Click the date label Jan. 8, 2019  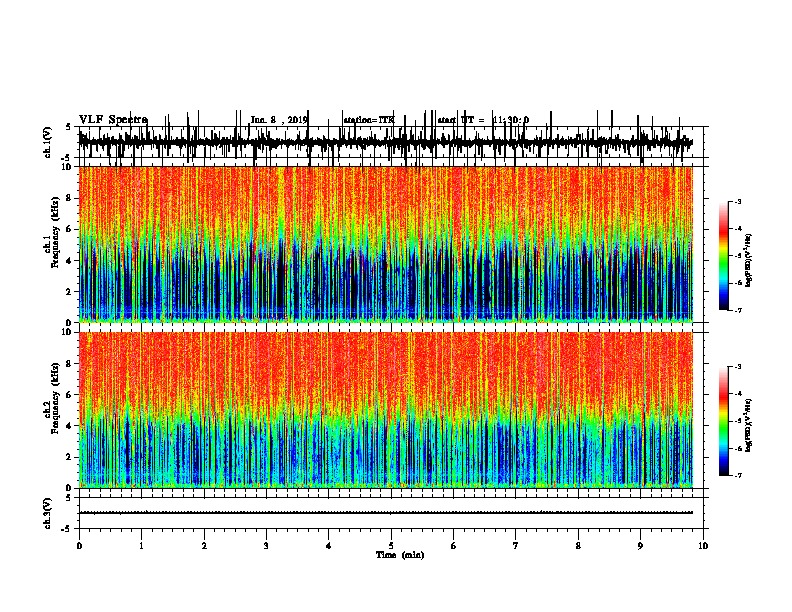point(279,120)
